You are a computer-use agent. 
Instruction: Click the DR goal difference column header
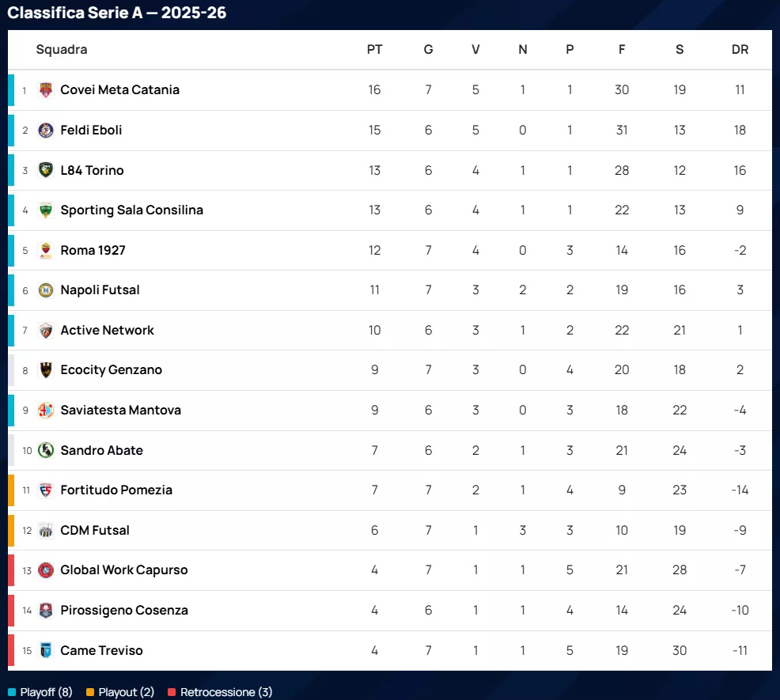(740, 49)
